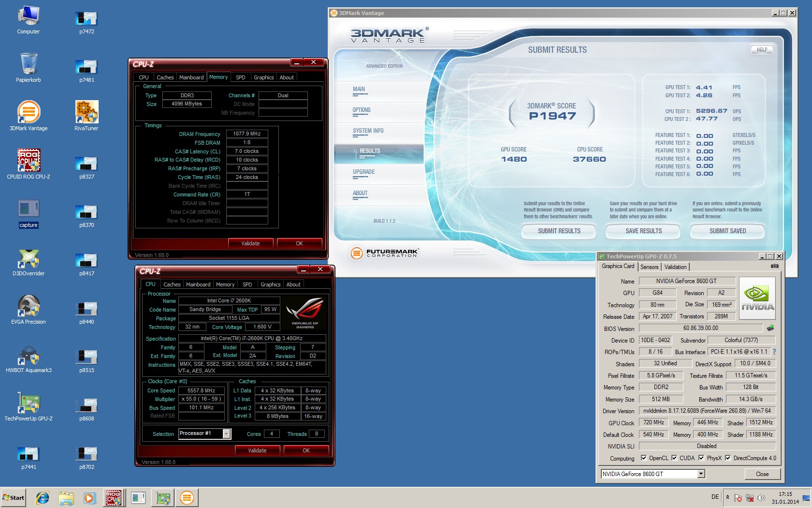Screen dimensions: 812x508
Task: Go to SYSTEM INFO in 3DMark sidebar
Action: pos(368,131)
